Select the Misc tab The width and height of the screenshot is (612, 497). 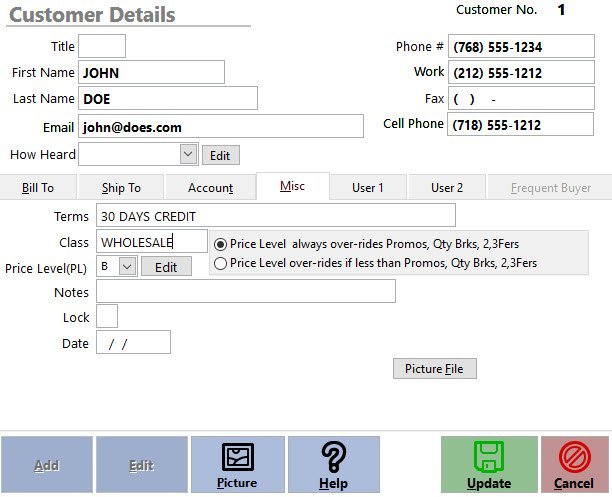pos(293,186)
